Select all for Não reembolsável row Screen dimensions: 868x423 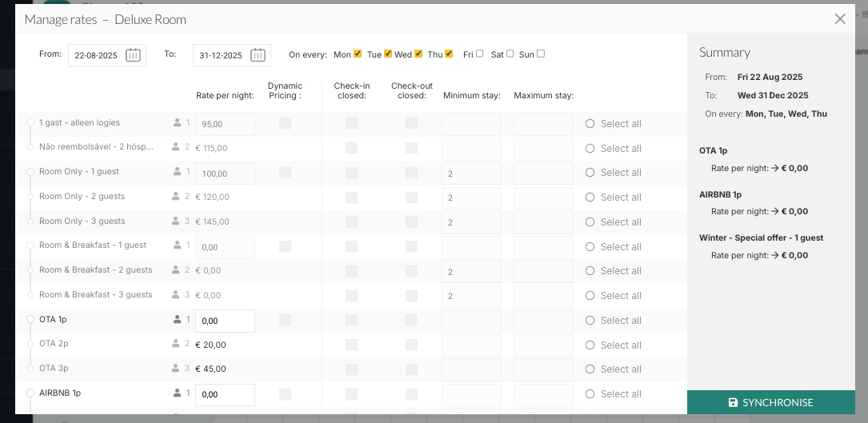[614, 149]
